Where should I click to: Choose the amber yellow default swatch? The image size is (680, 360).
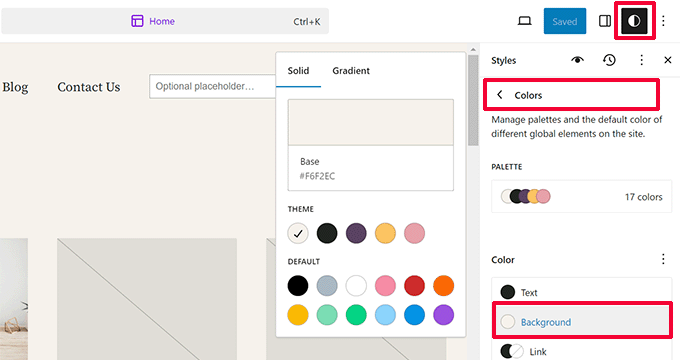[x=298, y=315]
